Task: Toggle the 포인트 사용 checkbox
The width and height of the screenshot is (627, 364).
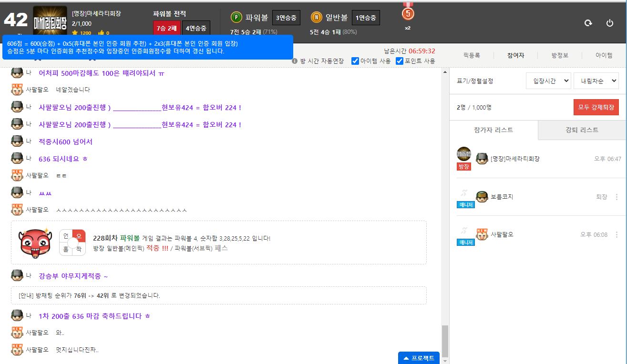Action: 400,61
